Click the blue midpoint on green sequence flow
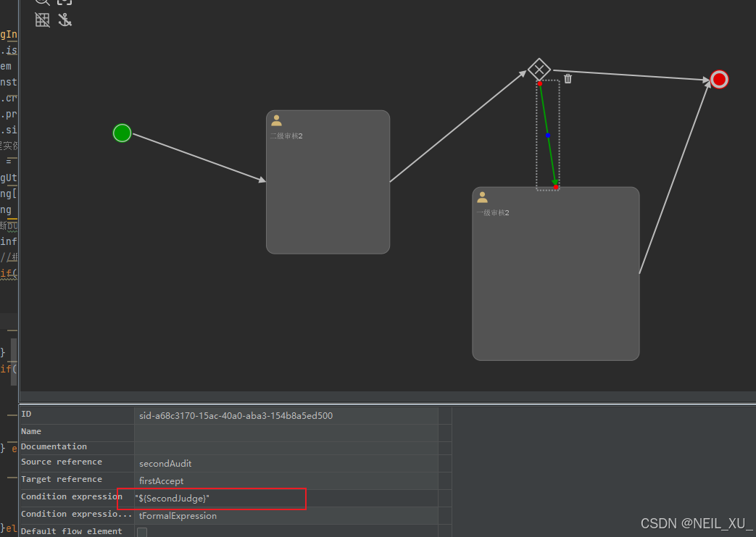Image resolution: width=756 pixels, height=537 pixels. (x=548, y=136)
